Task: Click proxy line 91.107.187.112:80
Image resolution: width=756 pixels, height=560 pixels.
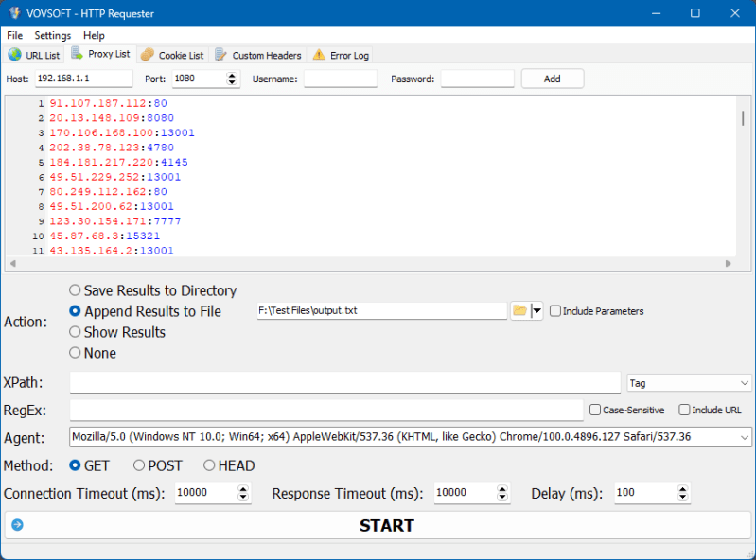Action: tap(109, 103)
